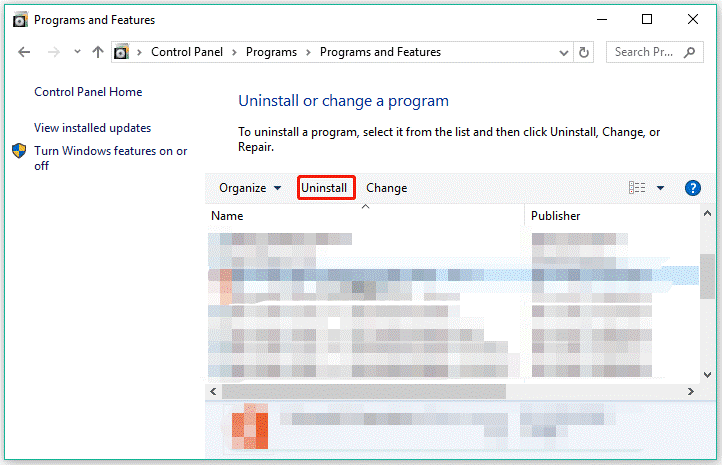The width and height of the screenshot is (722, 465).
Task: Minimize the Programs and Features window
Action: coord(602,19)
